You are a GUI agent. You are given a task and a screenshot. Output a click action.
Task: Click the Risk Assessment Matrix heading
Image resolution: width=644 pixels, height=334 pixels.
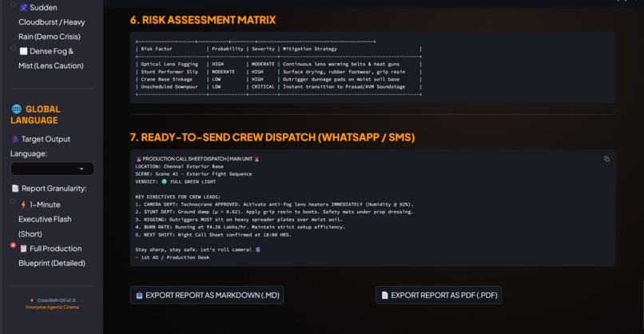(x=203, y=20)
